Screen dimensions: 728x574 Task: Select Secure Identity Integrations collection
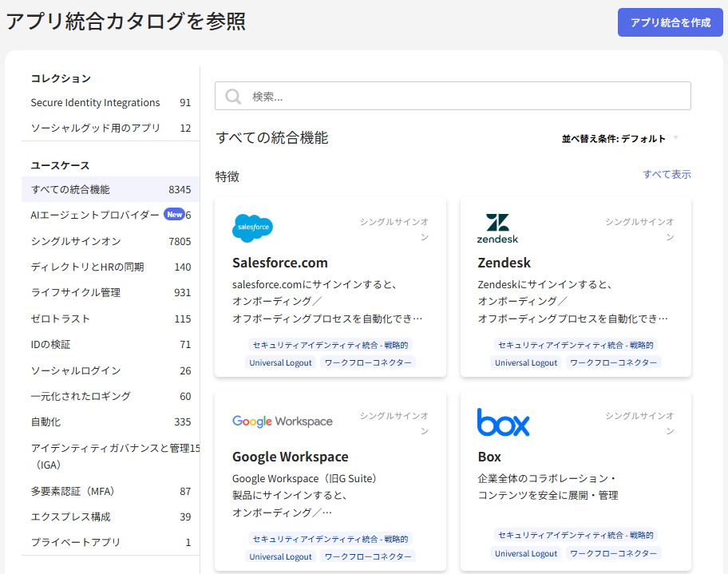tap(110, 103)
